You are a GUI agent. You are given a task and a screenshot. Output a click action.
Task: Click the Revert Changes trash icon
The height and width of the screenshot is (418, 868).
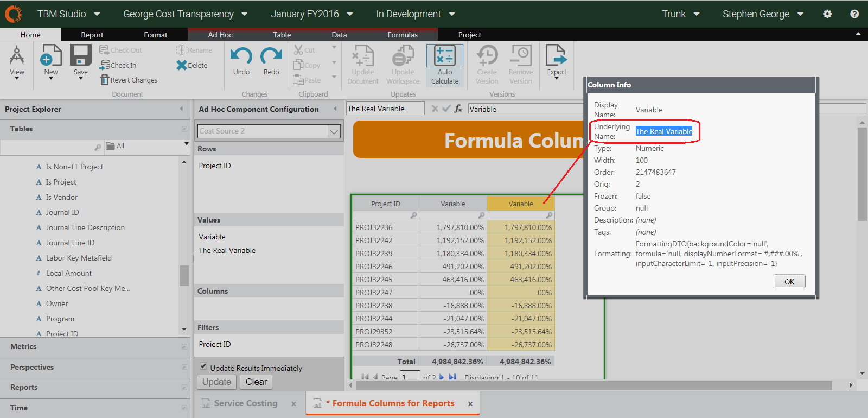click(105, 80)
